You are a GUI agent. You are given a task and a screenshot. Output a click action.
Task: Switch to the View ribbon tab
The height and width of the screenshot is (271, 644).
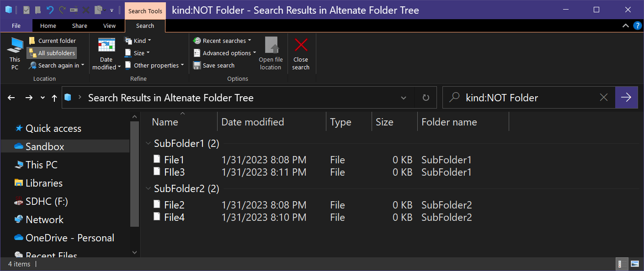[110, 26]
